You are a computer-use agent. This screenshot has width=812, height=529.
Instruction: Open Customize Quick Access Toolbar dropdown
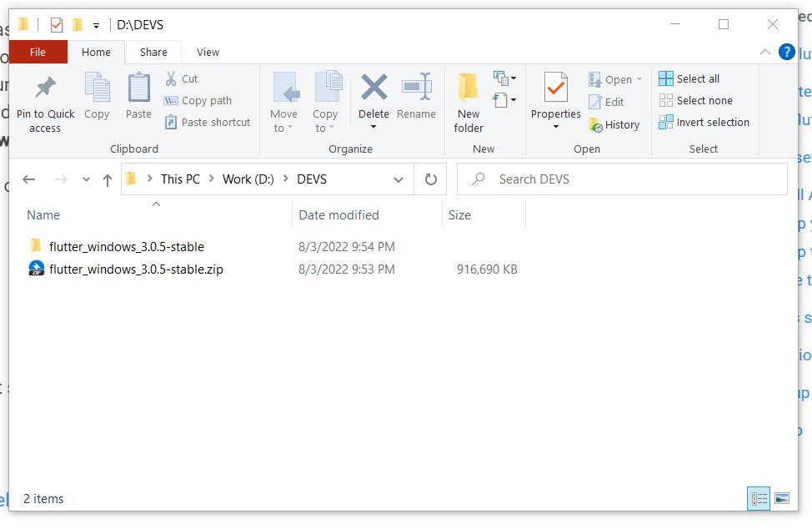96,25
